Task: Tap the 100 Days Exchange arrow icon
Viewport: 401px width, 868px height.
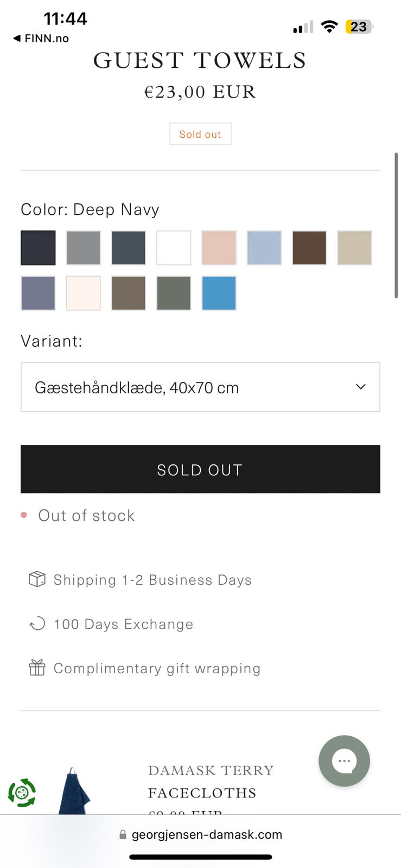Action: coord(37,624)
